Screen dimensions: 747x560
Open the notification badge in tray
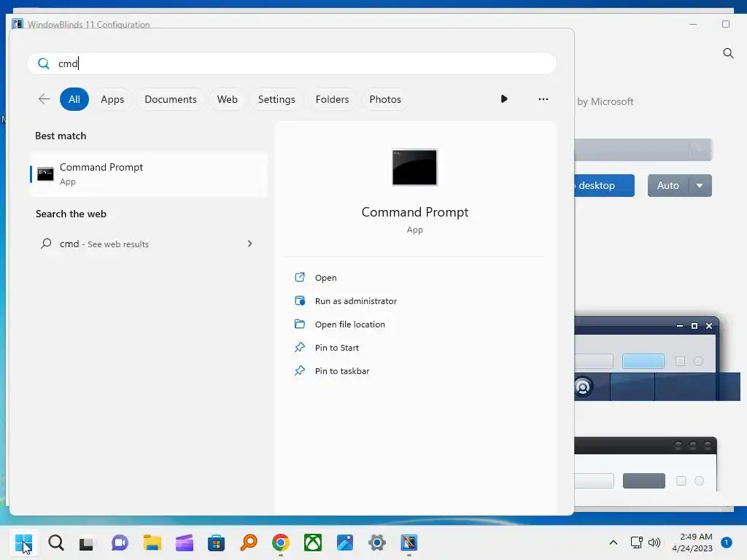pyautogui.click(x=727, y=542)
